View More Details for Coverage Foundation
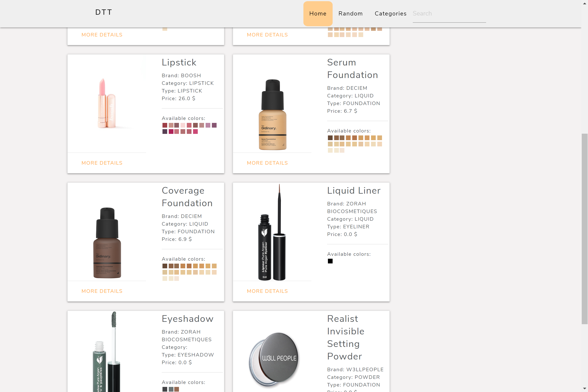 tap(102, 291)
